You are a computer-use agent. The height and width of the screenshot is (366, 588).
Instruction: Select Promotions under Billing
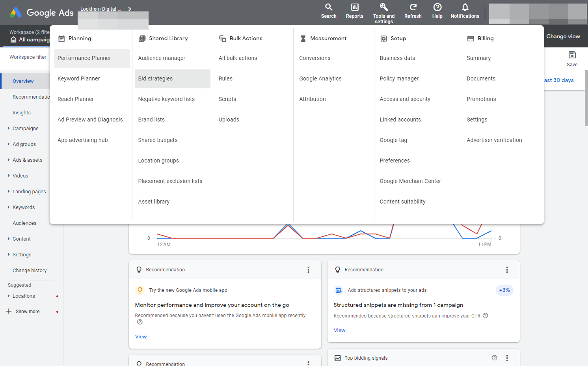(481, 99)
